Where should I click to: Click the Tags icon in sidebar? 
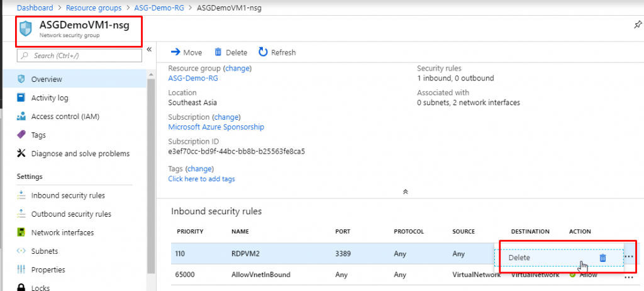point(21,135)
